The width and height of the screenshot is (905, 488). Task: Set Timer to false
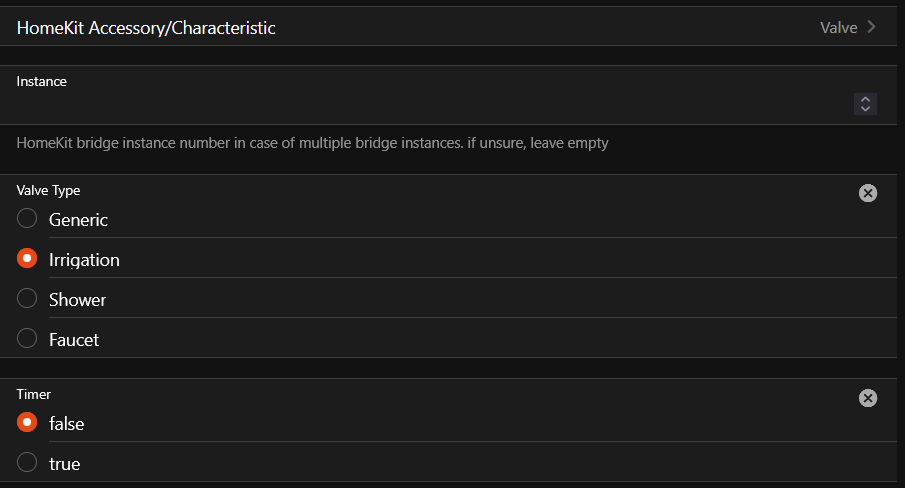click(x=27, y=423)
